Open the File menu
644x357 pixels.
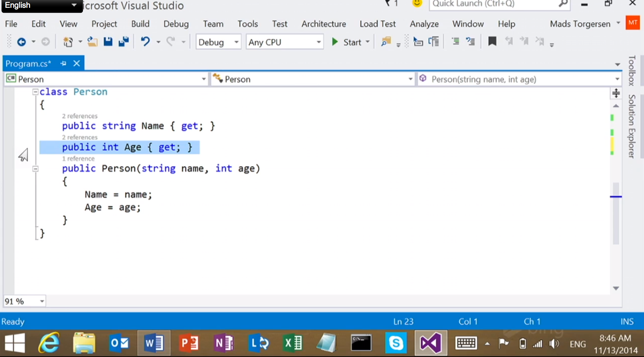point(11,24)
